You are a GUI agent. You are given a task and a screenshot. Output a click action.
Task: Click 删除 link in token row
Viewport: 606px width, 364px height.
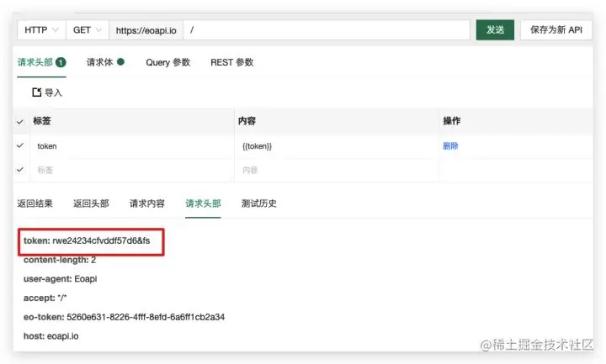[450, 146]
